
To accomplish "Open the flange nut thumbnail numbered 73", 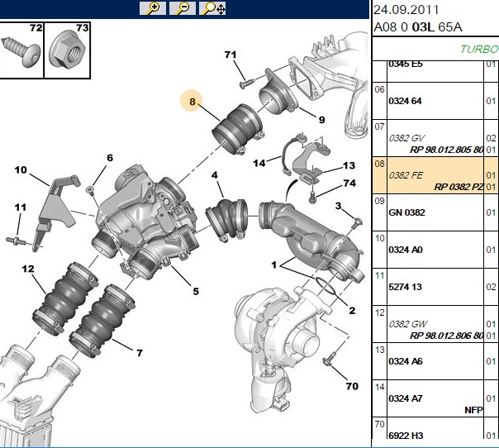I will (x=67, y=50).
